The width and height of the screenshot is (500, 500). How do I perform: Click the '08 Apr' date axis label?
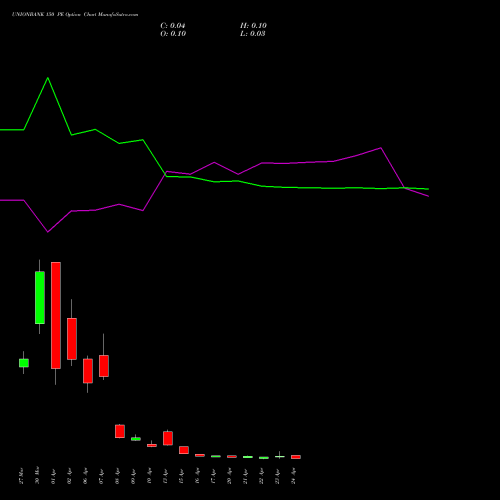(x=117, y=477)
